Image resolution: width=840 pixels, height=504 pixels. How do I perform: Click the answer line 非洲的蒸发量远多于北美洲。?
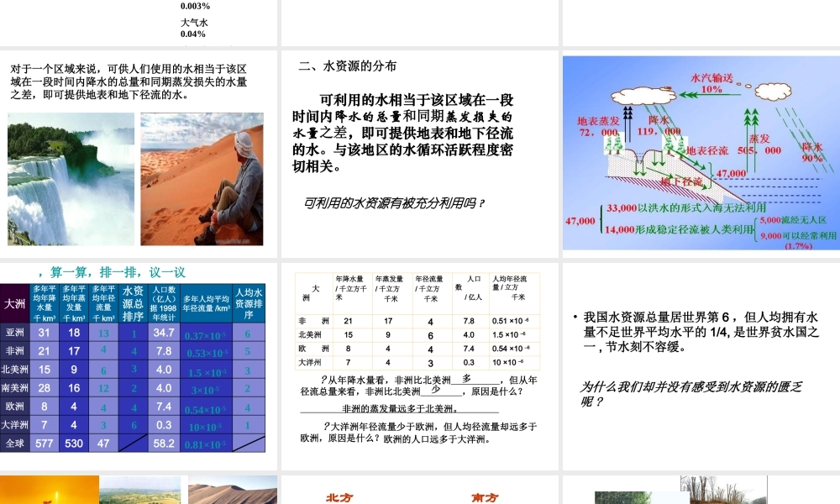coord(400,409)
